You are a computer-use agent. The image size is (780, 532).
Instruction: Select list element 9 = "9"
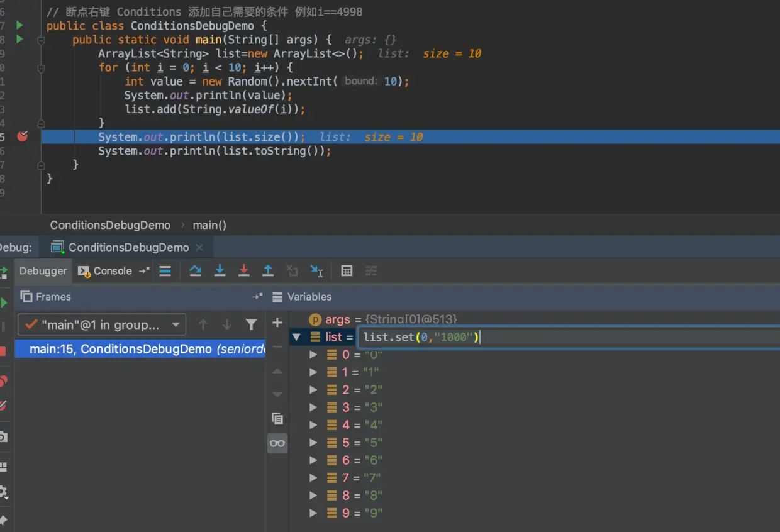click(x=535, y=513)
